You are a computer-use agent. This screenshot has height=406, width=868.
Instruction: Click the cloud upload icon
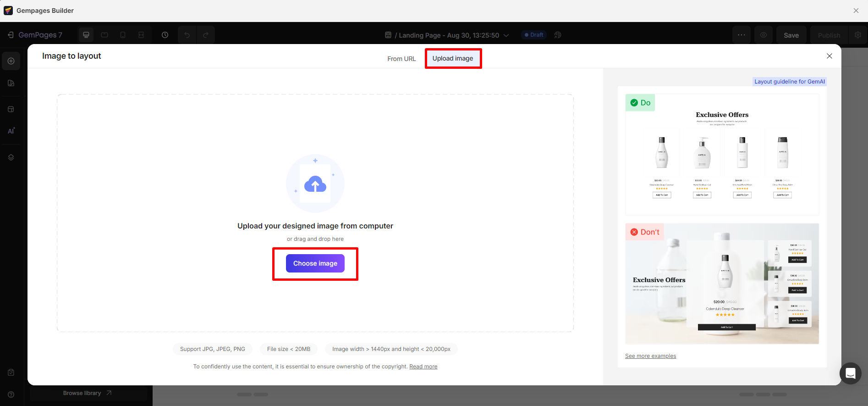[315, 184]
